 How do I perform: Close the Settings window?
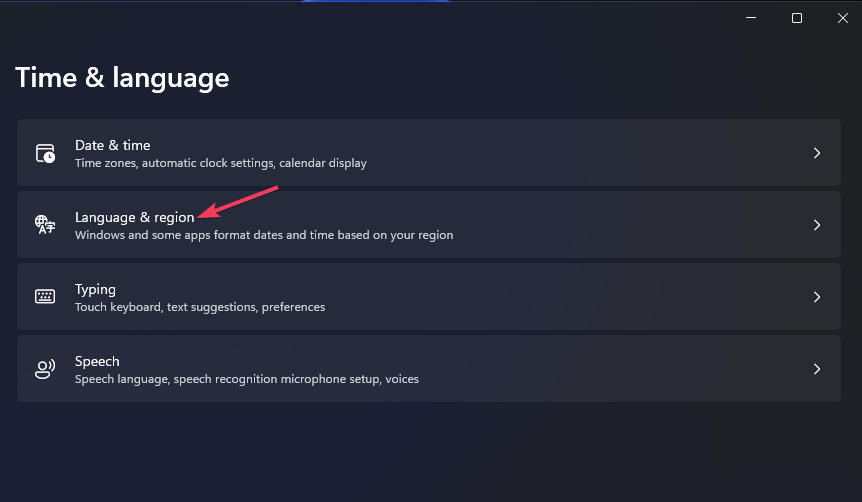click(x=843, y=18)
